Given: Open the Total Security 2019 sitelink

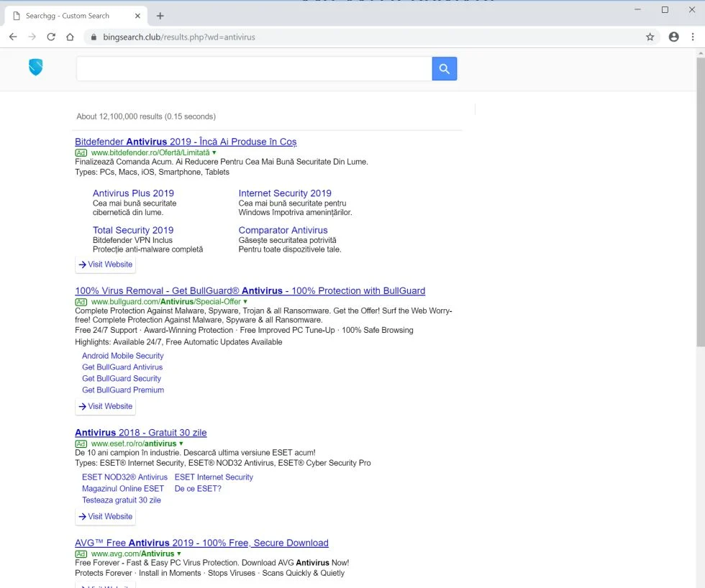Looking at the screenshot, I should pos(133,230).
